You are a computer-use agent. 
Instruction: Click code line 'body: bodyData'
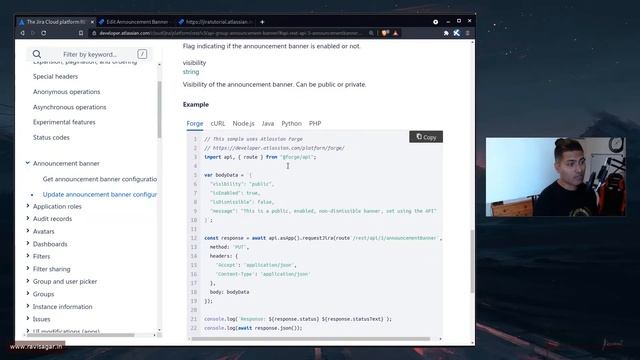[x=229, y=292]
